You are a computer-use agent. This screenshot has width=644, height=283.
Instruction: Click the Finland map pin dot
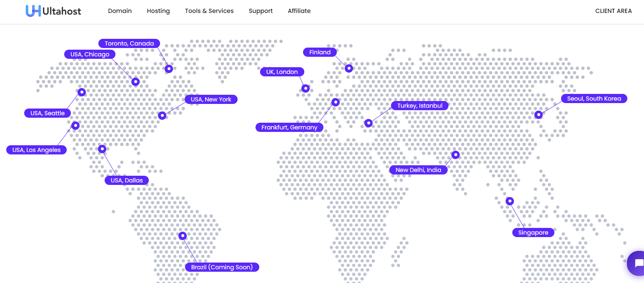(x=349, y=68)
